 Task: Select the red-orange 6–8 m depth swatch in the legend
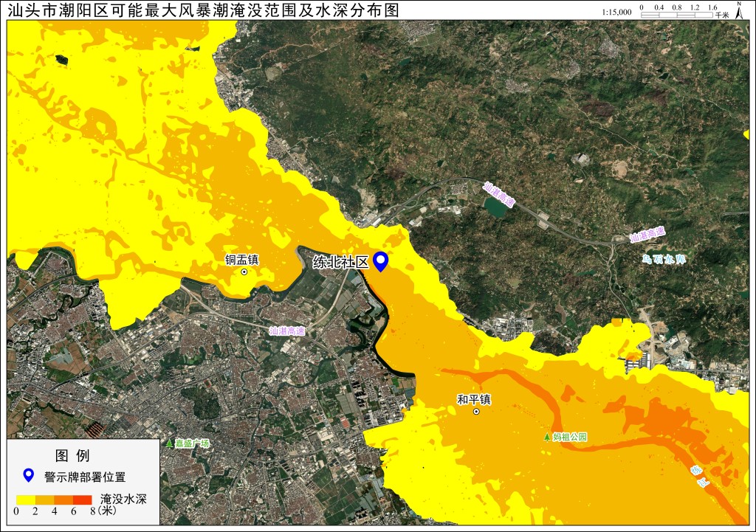click(x=83, y=500)
